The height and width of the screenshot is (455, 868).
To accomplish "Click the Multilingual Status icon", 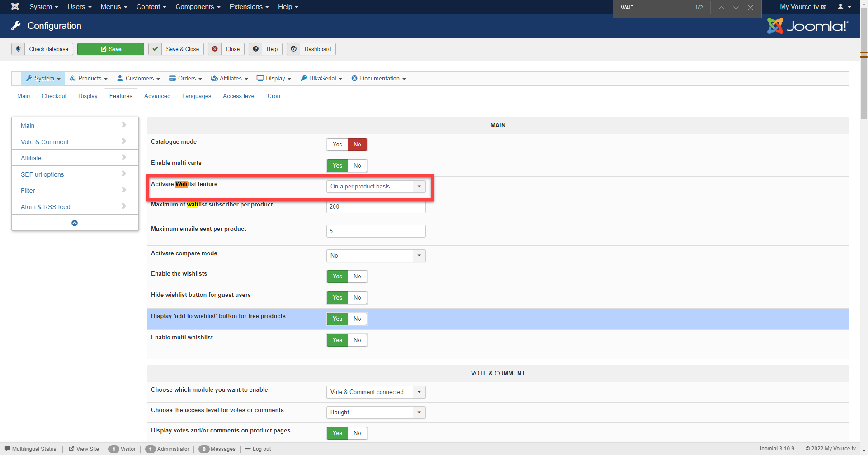I will pos(7,449).
